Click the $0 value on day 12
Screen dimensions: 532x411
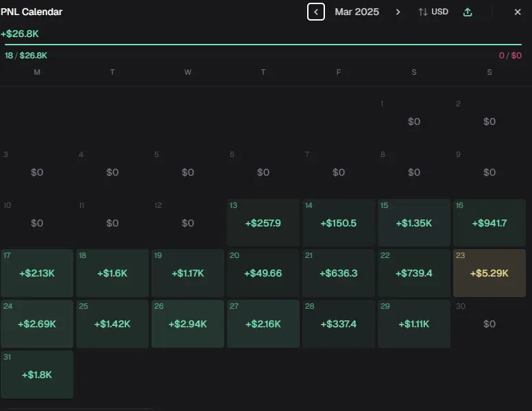(x=188, y=223)
